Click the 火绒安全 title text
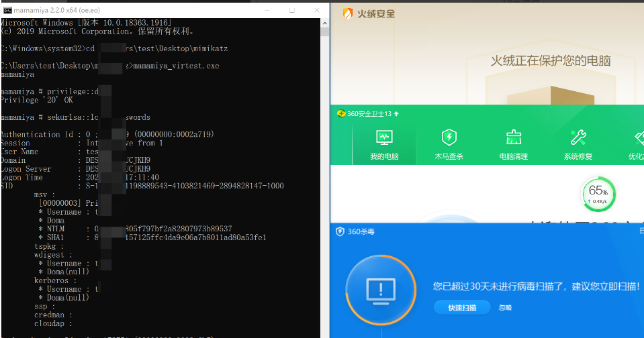 click(x=376, y=14)
